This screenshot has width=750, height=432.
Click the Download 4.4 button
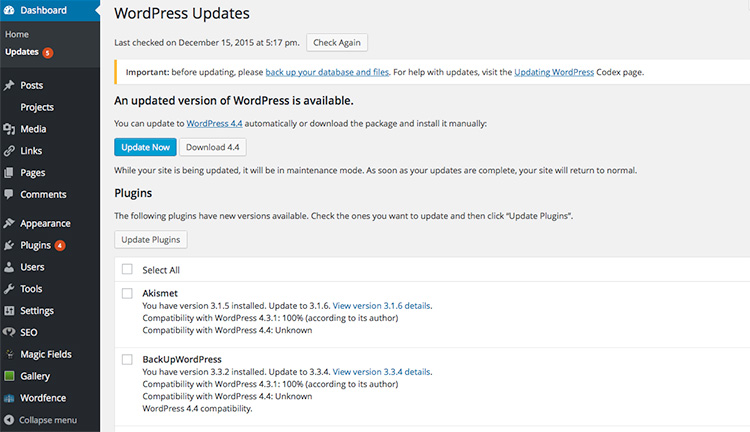point(213,147)
